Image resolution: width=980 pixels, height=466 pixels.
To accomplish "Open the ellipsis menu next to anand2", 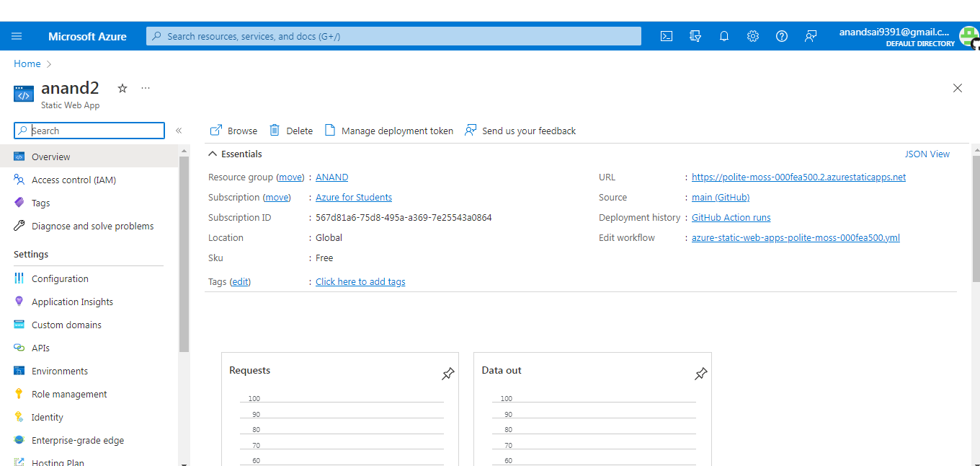I will [x=146, y=87].
